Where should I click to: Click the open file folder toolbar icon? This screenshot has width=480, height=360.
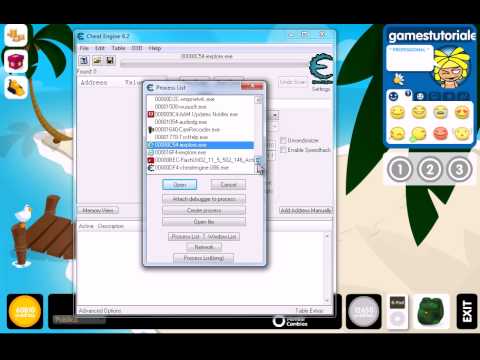(97, 60)
